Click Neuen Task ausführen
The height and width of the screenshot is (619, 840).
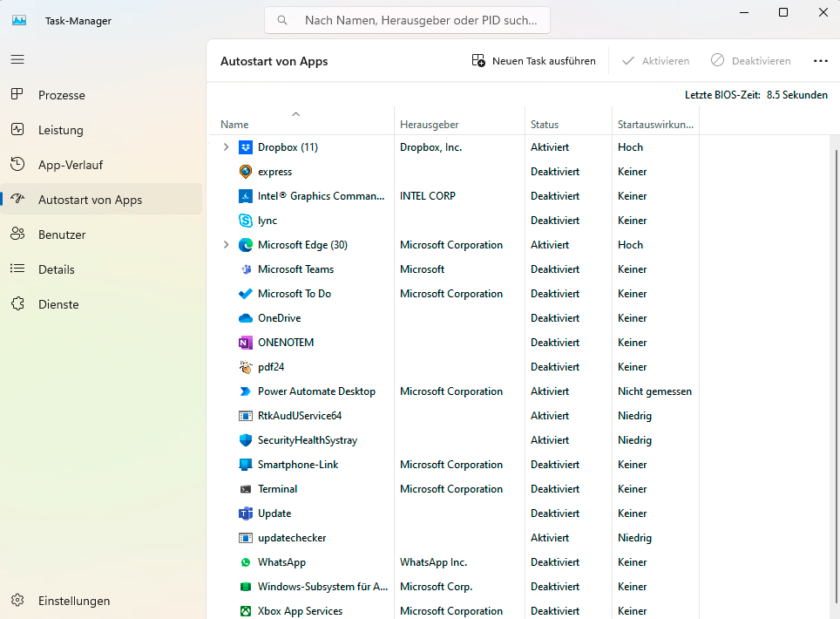coord(534,60)
